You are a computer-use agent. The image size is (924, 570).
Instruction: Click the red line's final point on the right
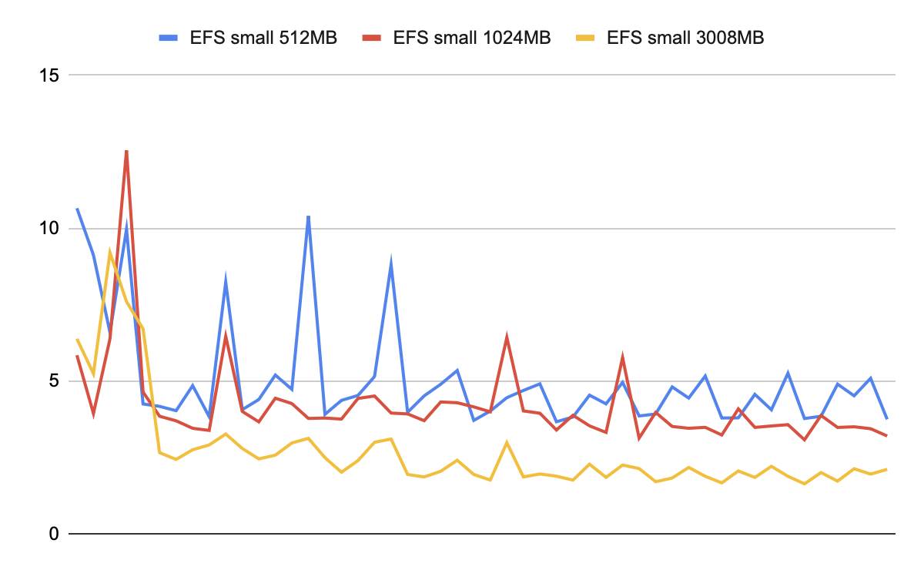[887, 436]
